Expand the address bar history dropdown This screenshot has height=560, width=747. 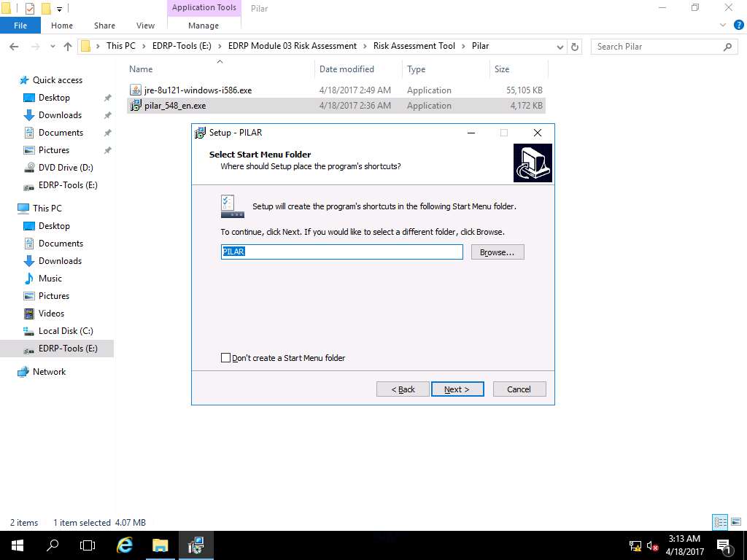click(560, 47)
